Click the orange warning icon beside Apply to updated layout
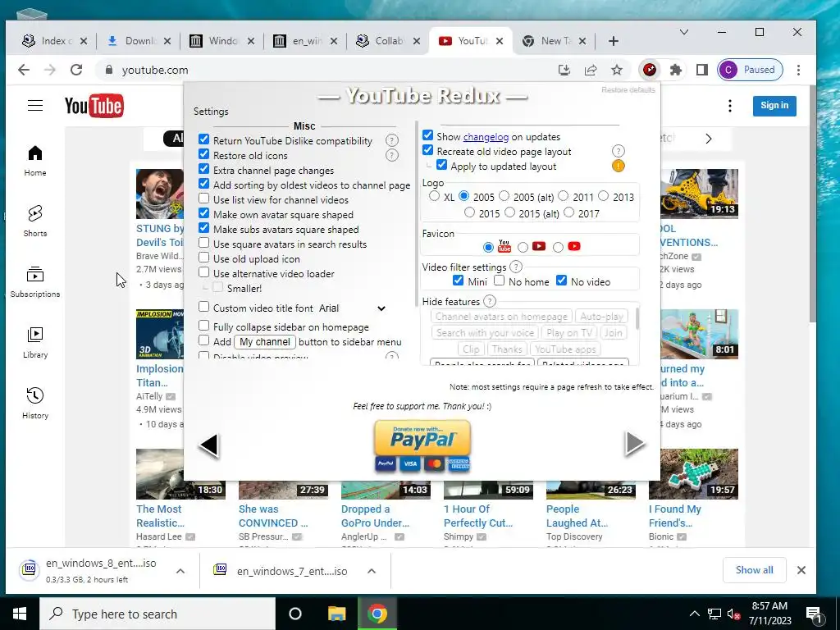The height and width of the screenshot is (630, 840). (x=619, y=166)
